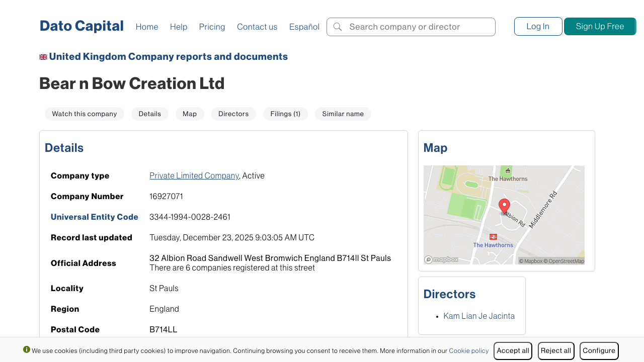
Task: Click the red marker pin on the map
Action: coord(505,205)
